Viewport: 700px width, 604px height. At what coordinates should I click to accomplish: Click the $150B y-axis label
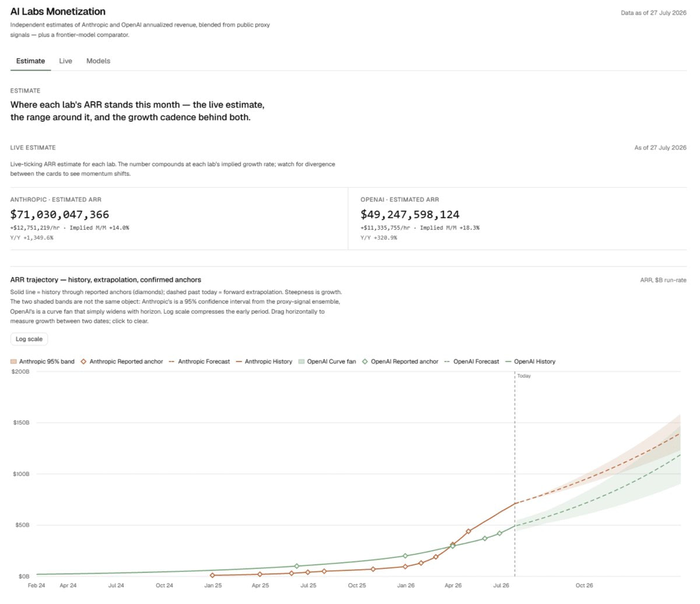22,422
